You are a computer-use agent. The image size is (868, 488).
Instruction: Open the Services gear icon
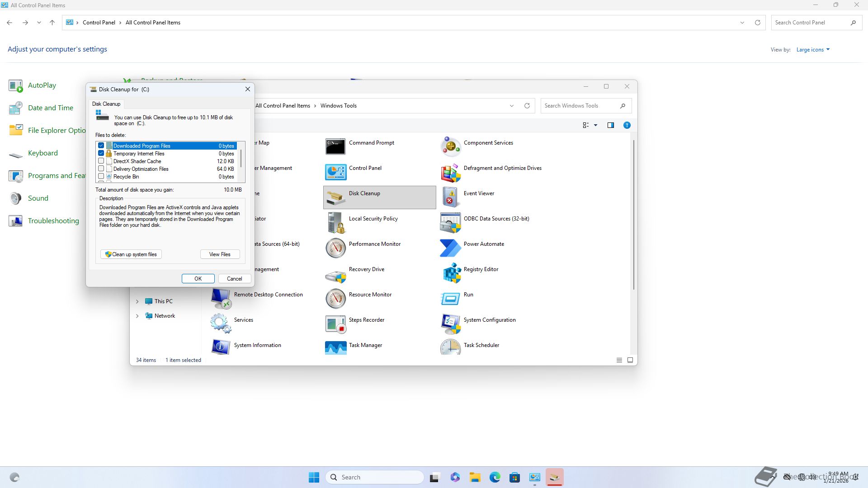point(220,324)
